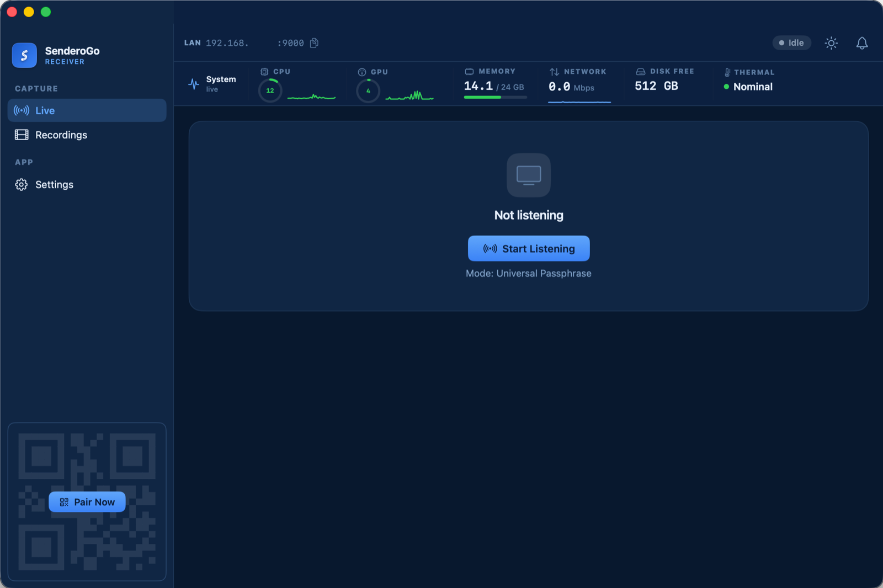Open the Recordings section
The width and height of the screenshot is (883, 588).
pos(87,135)
